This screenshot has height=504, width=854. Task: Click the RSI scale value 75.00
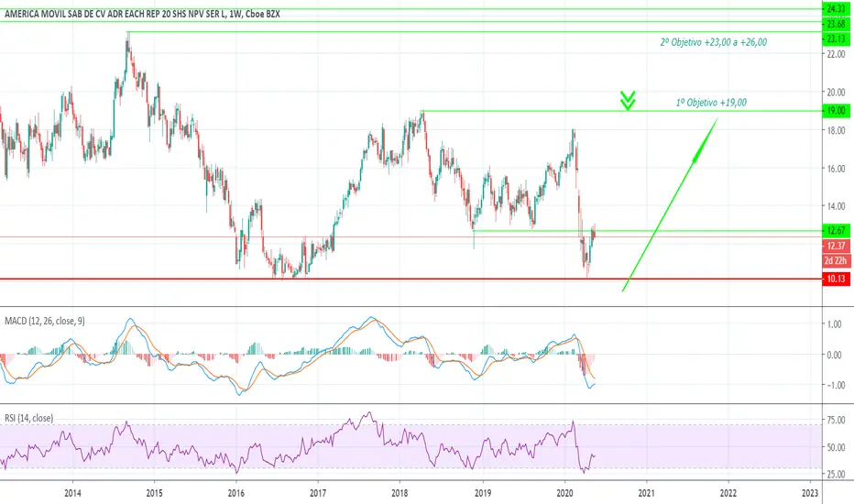point(836,420)
